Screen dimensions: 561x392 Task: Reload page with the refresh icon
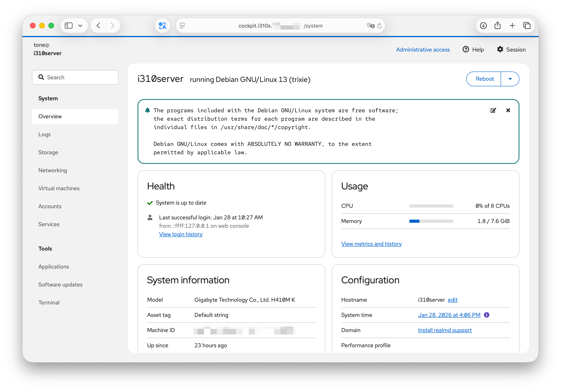(x=379, y=26)
